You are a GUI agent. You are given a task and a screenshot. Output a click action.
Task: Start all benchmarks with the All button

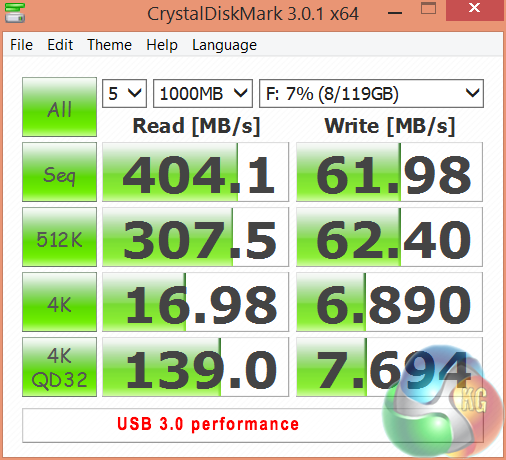[59, 107]
